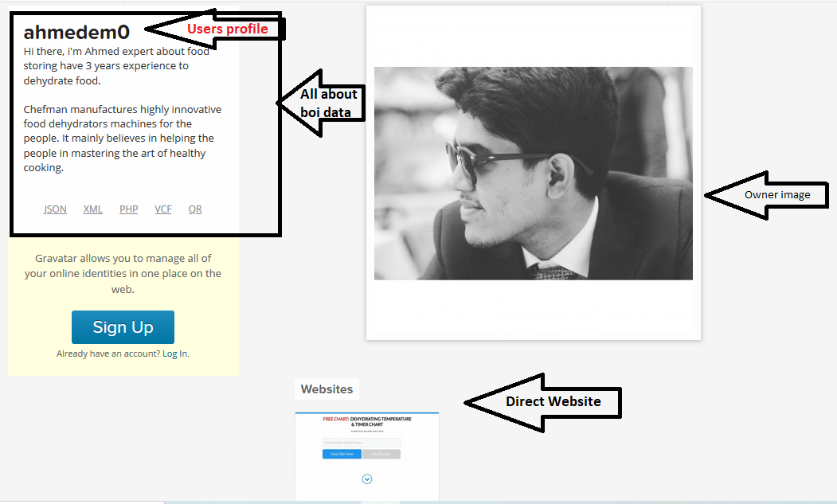Open the JSON profile data link
The image size is (837, 504).
tap(55, 209)
